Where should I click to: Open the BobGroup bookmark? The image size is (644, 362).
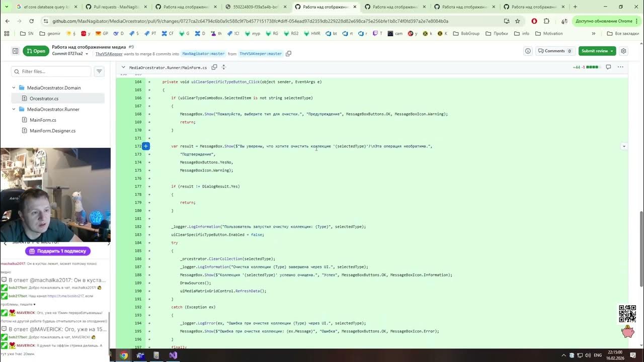(466, 34)
